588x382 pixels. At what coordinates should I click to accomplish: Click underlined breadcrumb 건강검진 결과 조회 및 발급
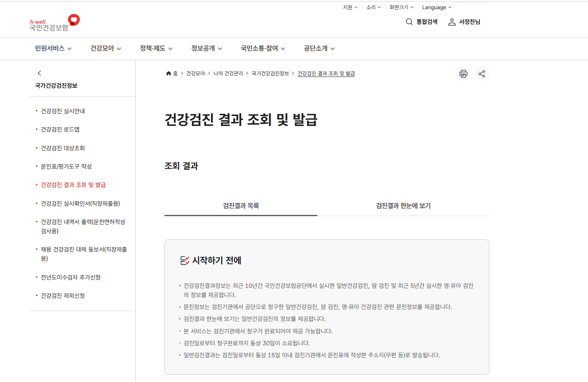(x=326, y=73)
